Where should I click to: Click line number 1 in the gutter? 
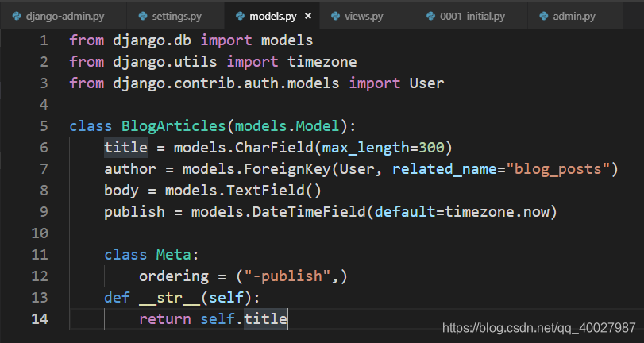coord(44,40)
